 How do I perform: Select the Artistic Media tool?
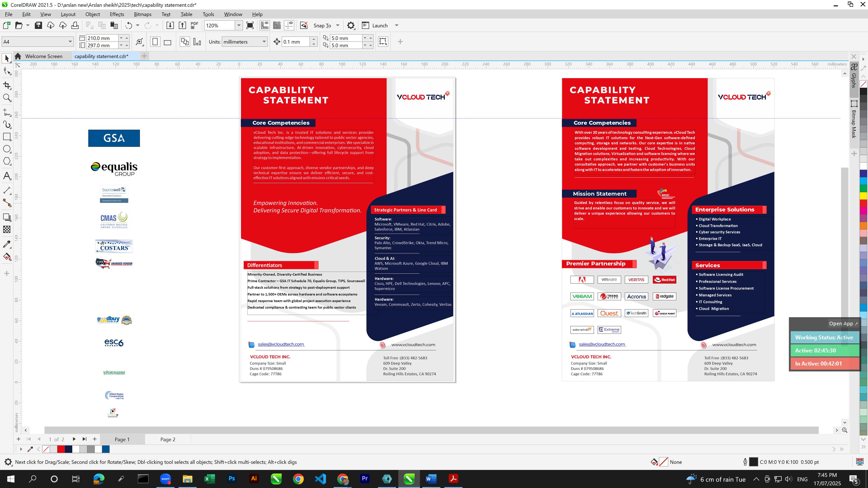[x=7, y=125]
